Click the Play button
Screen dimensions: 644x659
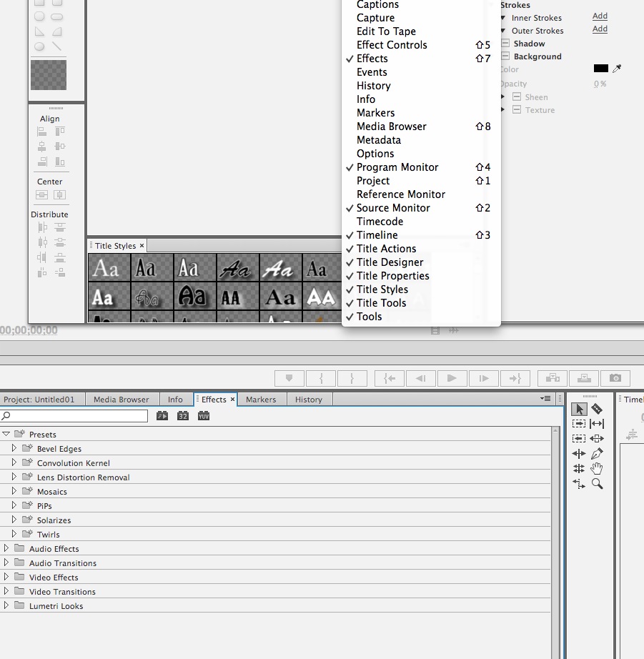(452, 378)
